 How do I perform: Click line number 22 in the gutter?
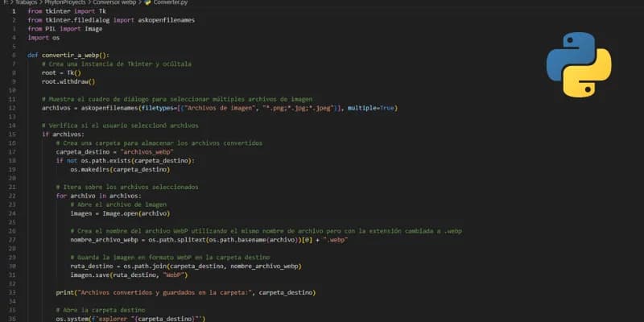[12, 196]
